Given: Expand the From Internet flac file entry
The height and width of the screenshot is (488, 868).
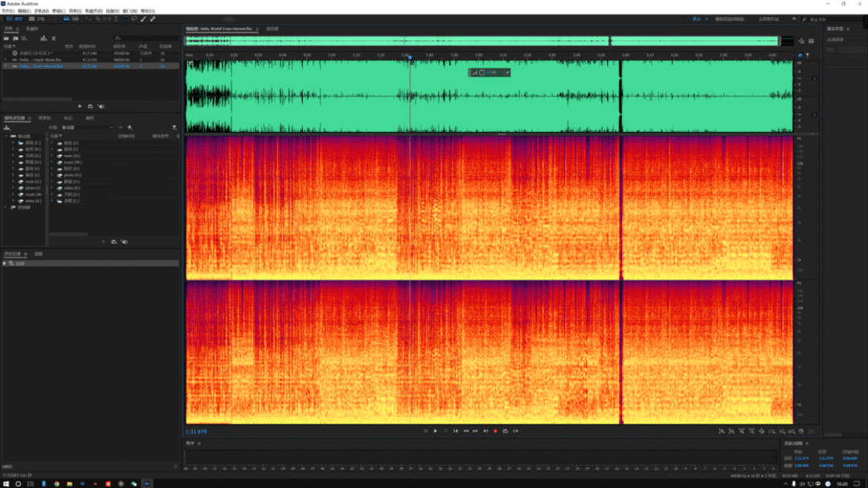Looking at the screenshot, I should 6,66.
